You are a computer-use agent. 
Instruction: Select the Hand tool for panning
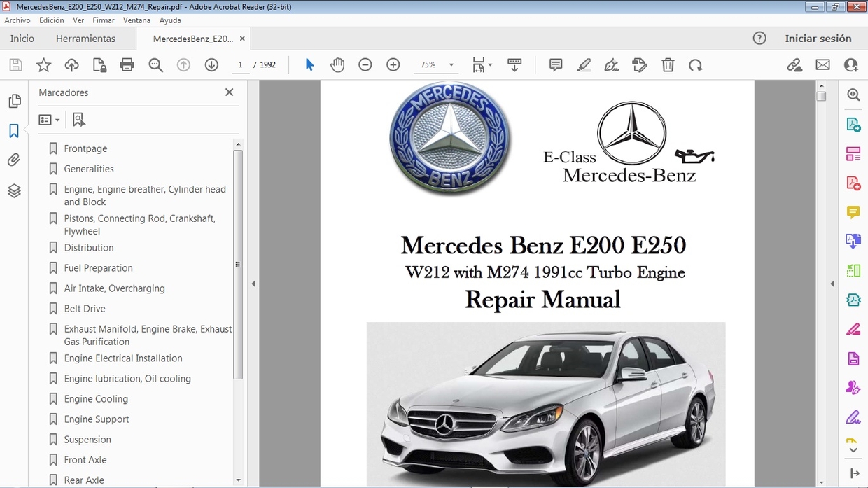tap(337, 64)
